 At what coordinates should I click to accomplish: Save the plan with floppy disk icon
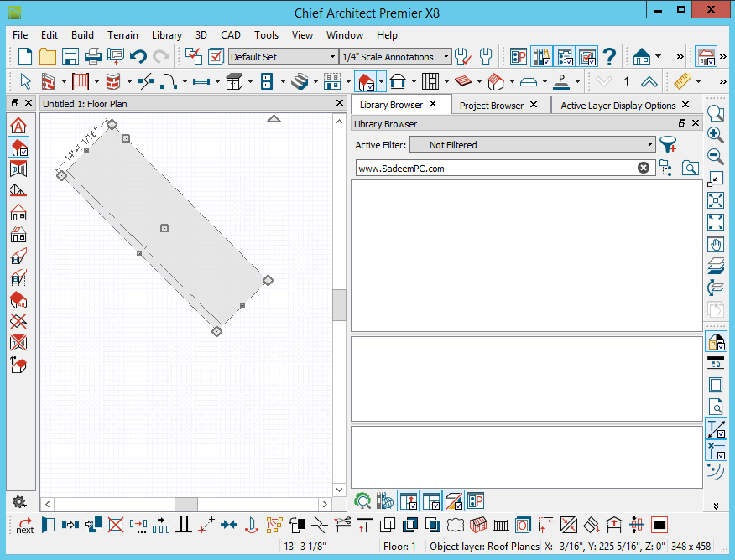[70, 57]
